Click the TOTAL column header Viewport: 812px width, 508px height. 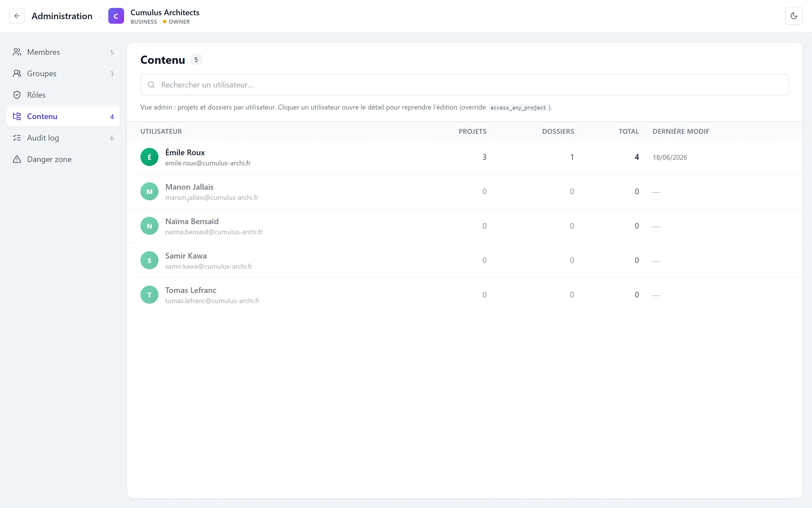[629, 131]
